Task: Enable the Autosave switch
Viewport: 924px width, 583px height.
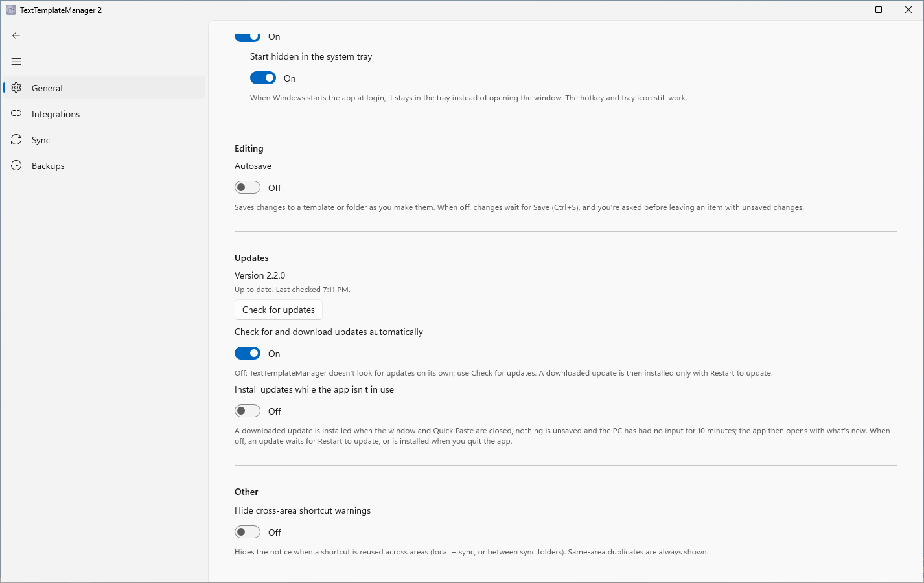Action: [248, 187]
